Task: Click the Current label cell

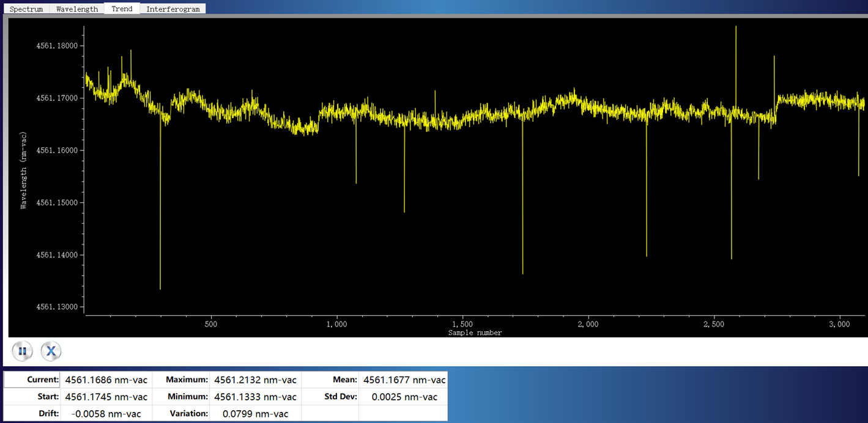Action: pos(33,380)
